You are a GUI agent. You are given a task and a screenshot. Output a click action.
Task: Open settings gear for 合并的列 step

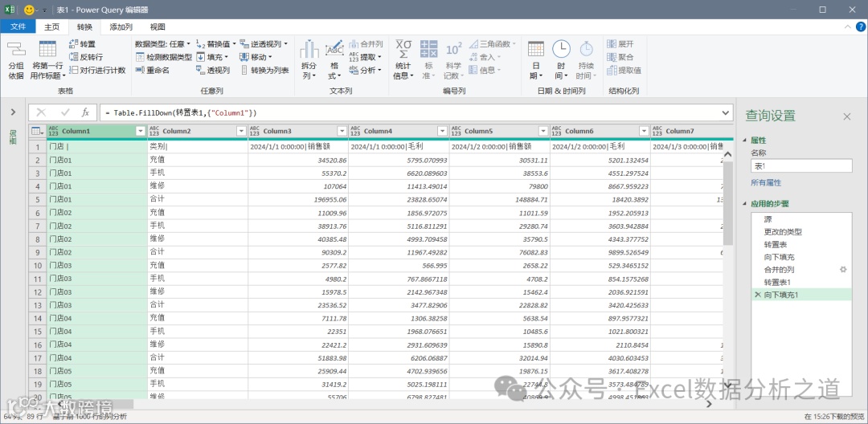(843, 269)
